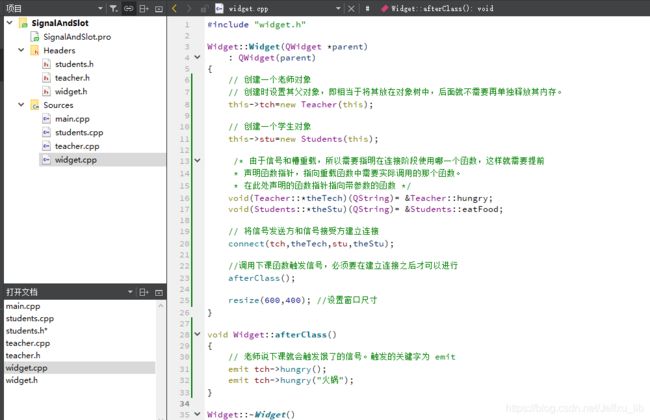Image resolution: width=650 pixels, height=420 pixels.
Task: Click the teacher.h header file icon
Action: 46,78
